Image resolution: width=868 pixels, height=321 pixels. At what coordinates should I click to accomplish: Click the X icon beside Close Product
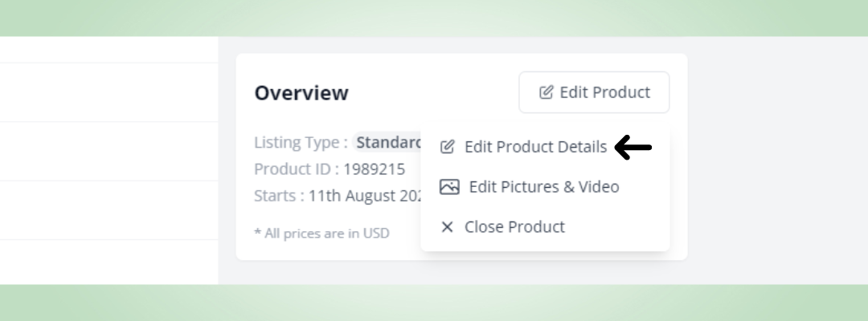[x=448, y=227]
